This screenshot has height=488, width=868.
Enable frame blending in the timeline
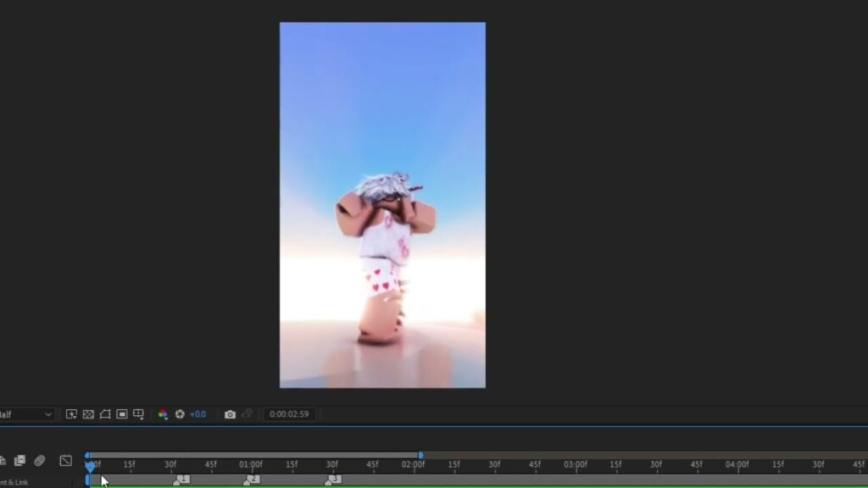click(19, 461)
